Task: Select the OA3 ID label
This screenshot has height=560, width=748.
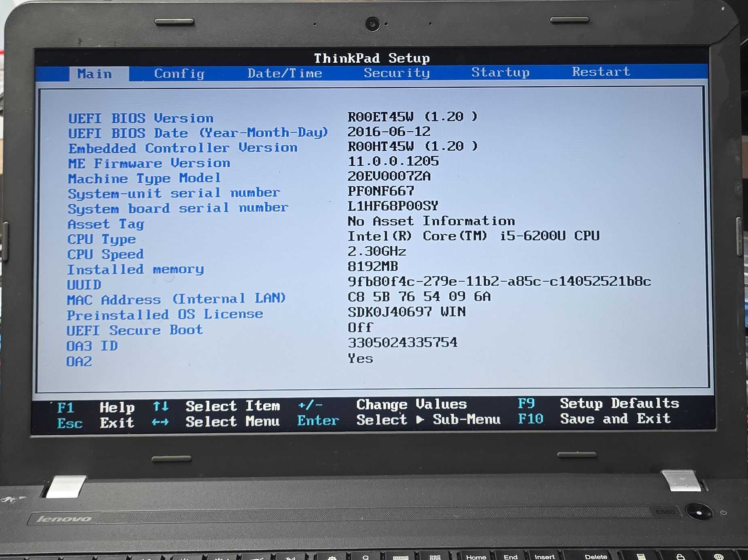Action: point(92,346)
